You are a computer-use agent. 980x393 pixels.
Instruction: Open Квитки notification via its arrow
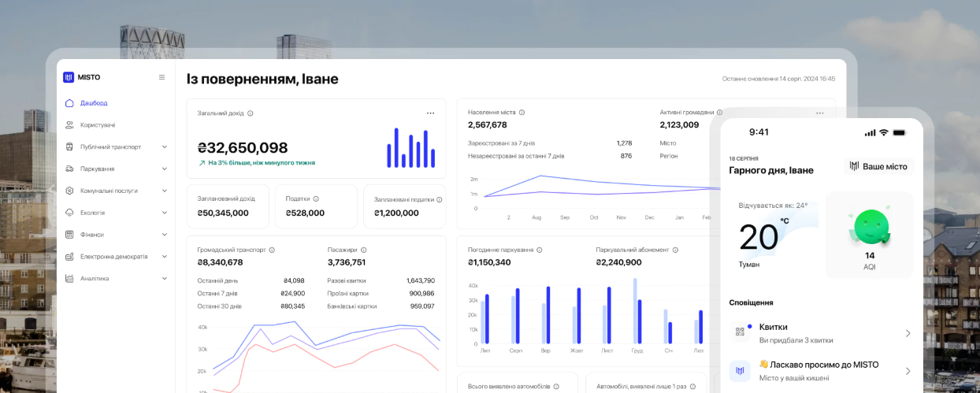908,333
